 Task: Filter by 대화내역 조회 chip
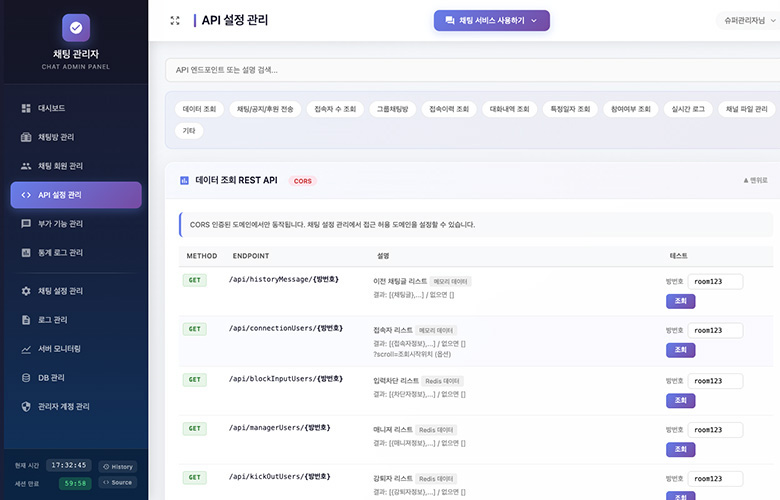[x=509, y=109]
